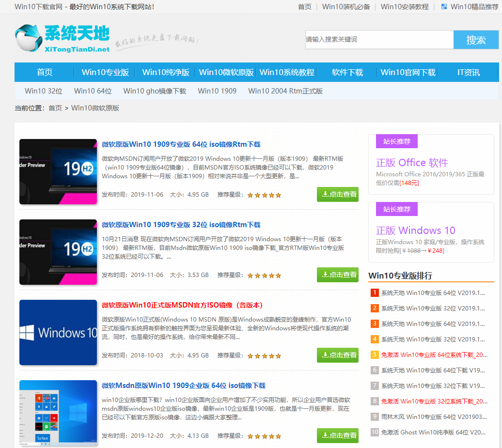Open rank 10 免激活 Ghost Win10纯净版 link

tap(433, 433)
